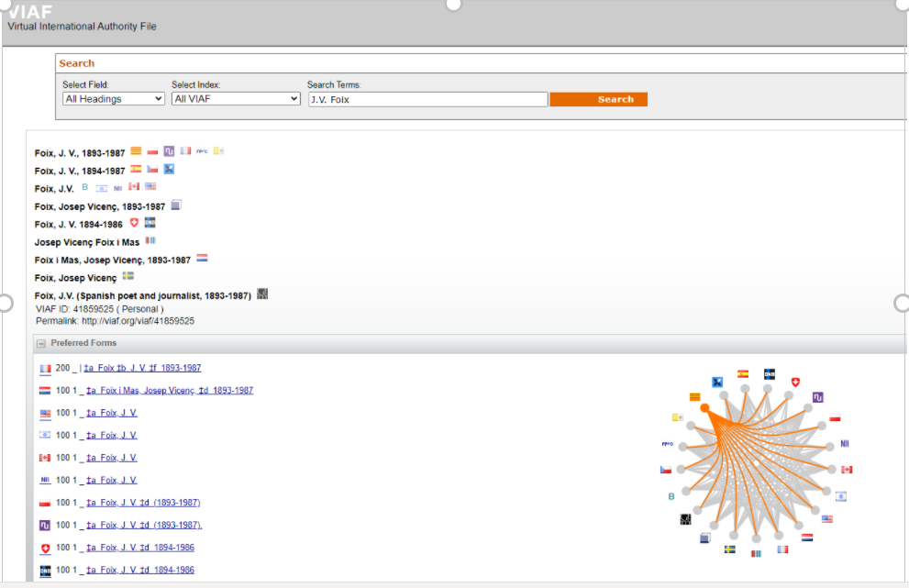Open the Foix, J. V. link beside the NII icon in the Preferred Forms list
This screenshot has height=588, width=909.
pos(112,480)
